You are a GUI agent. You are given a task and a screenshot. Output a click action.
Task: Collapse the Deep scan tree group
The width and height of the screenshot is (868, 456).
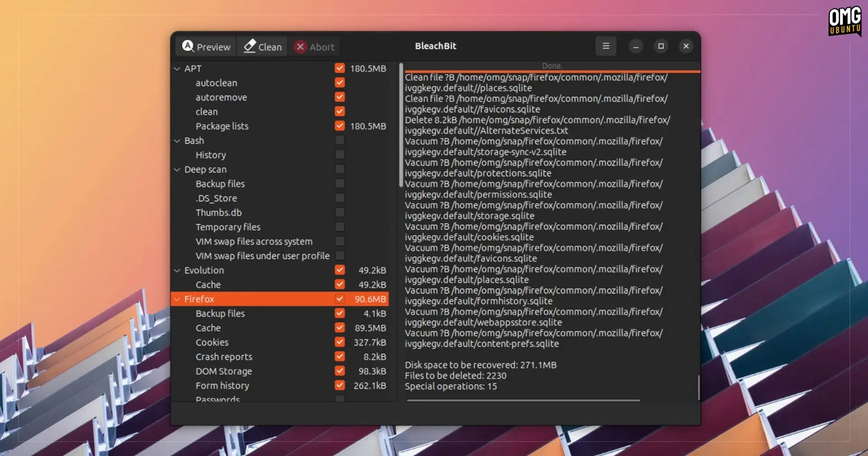[x=177, y=170]
